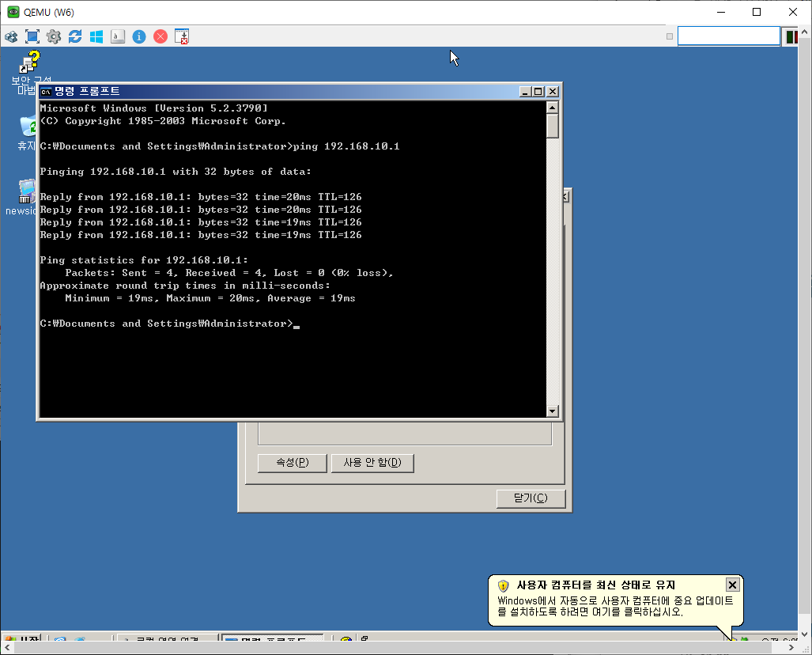Click 'Approximate round trip times' line
Image resolution: width=812 pixels, height=655 pixels.
(x=185, y=286)
